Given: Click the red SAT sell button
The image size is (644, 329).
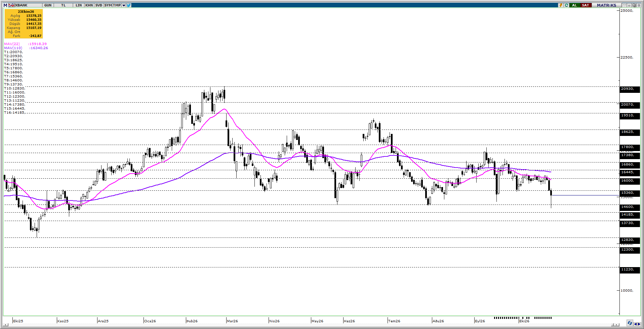Looking at the screenshot, I should (x=586, y=5).
